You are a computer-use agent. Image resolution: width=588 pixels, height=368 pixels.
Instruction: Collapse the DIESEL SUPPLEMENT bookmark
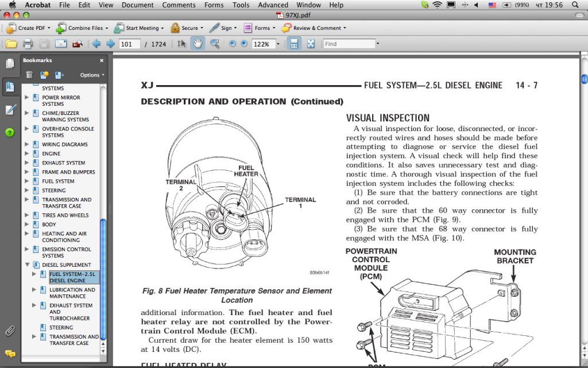pyautogui.click(x=27, y=265)
